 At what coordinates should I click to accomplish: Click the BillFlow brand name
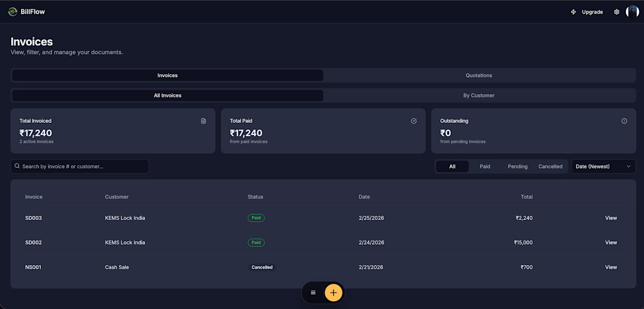pos(33,12)
